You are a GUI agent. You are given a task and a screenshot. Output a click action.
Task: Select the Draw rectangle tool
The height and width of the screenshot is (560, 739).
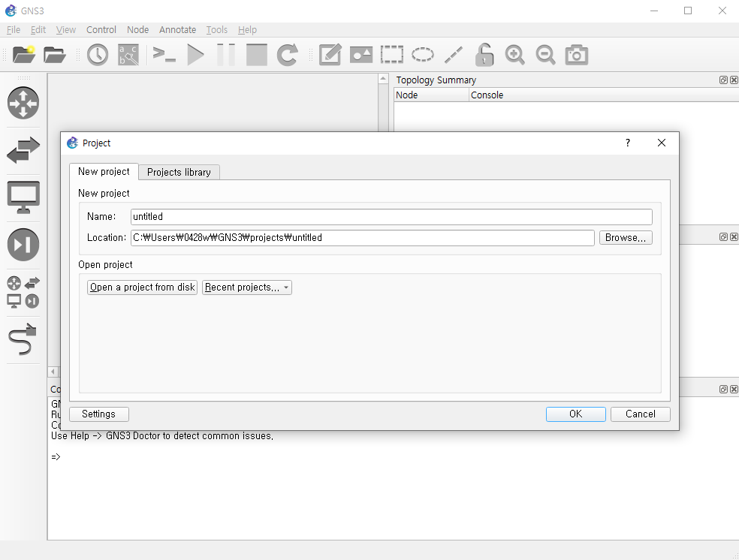point(391,55)
